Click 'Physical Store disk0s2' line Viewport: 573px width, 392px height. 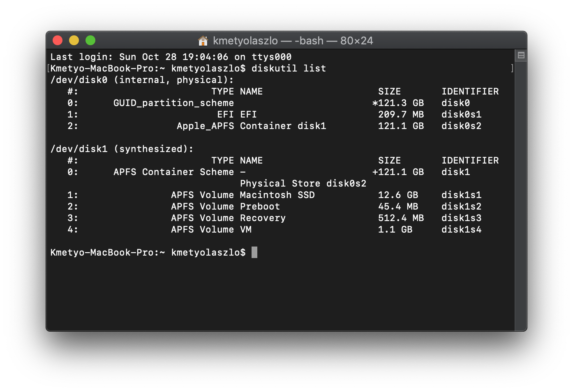303,184
